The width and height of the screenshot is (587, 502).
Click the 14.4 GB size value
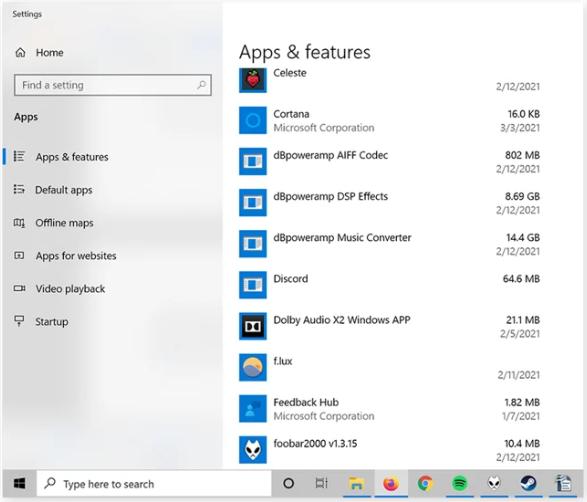point(523,237)
